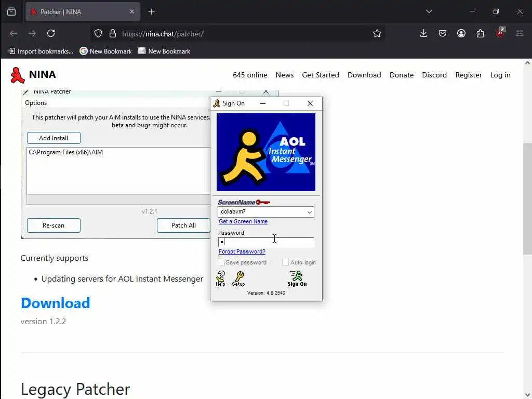Click the scroll down arrow at bottom right
Image resolution: width=532 pixels, height=399 pixels.
[527, 395]
